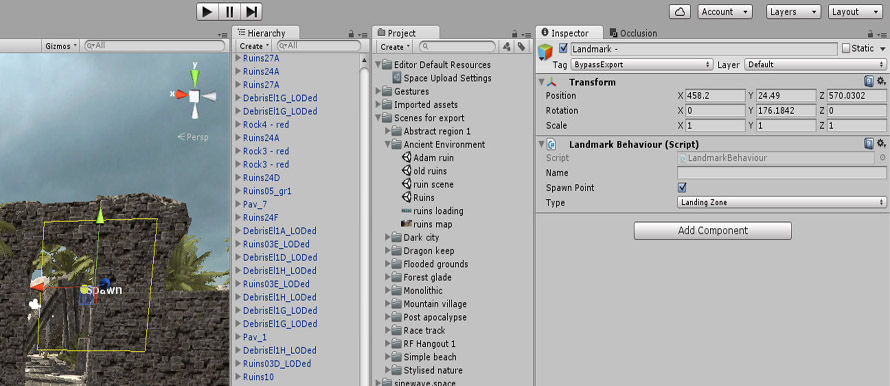Click the Add Component button
This screenshot has width=890, height=386.
[712, 230]
